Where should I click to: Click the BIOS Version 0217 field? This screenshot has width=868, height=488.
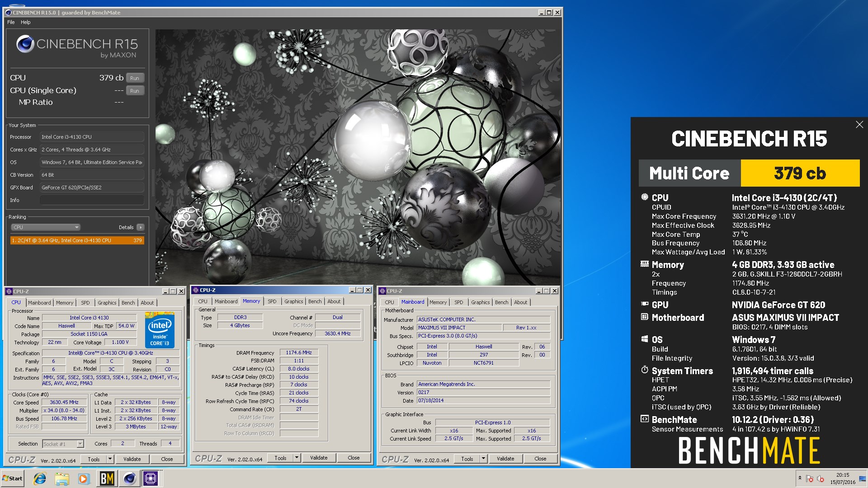[483, 392]
